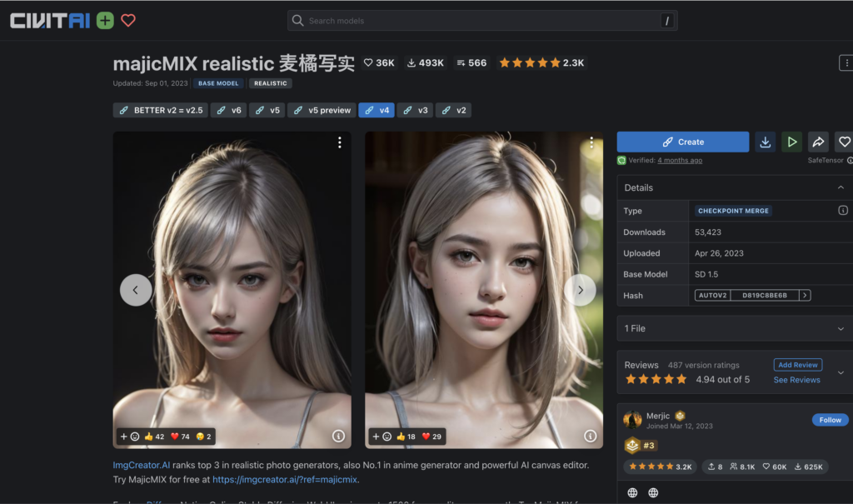
Task: Expand the 1 File section
Action: (841, 329)
